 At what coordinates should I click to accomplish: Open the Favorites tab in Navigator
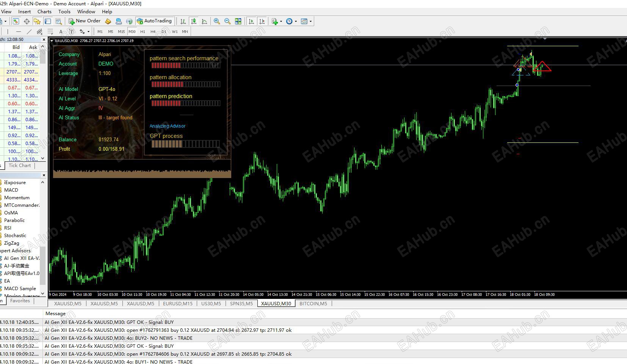click(20, 301)
